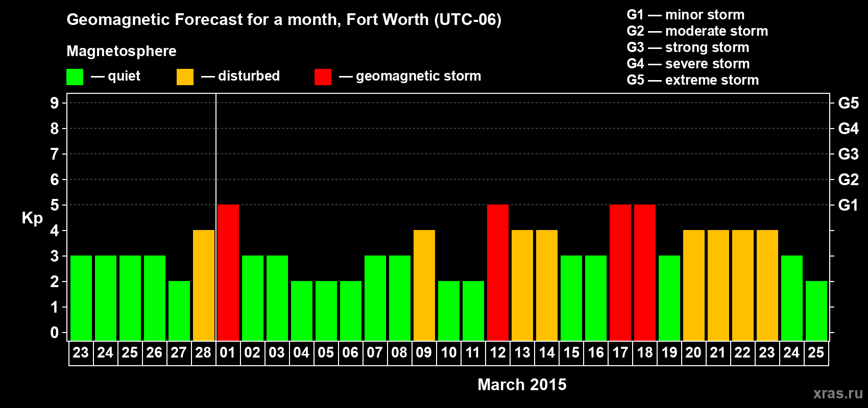Click date label 01 on the axis
Viewport: 868px width, 408px height.
click(228, 352)
